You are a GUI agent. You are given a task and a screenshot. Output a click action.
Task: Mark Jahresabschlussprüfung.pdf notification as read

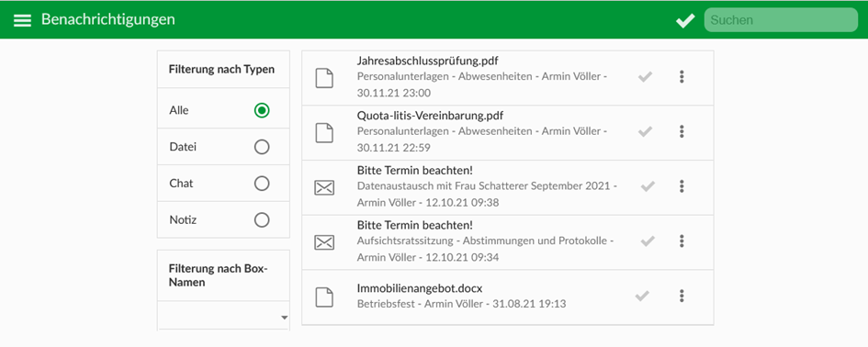coord(645,77)
